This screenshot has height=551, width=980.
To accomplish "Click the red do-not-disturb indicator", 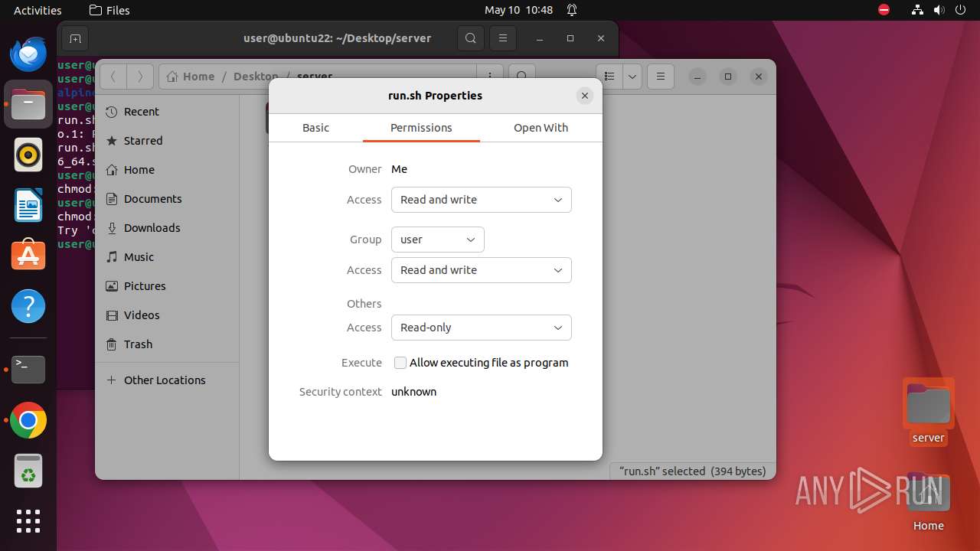I will tap(884, 10).
